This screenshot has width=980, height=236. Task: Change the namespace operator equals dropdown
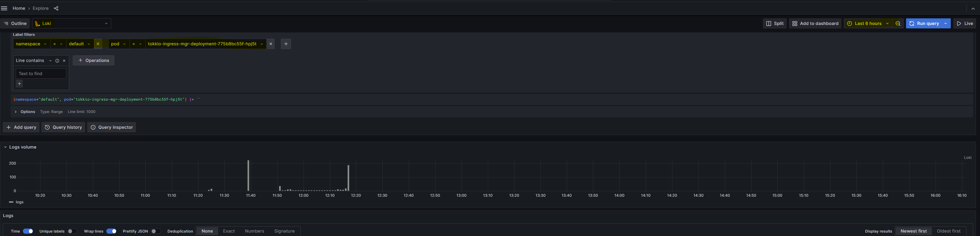pyautogui.click(x=58, y=44)
